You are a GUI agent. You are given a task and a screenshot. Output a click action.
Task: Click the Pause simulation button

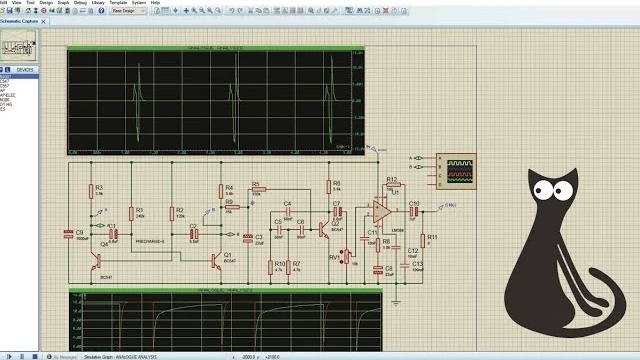[x=22, y=357]
